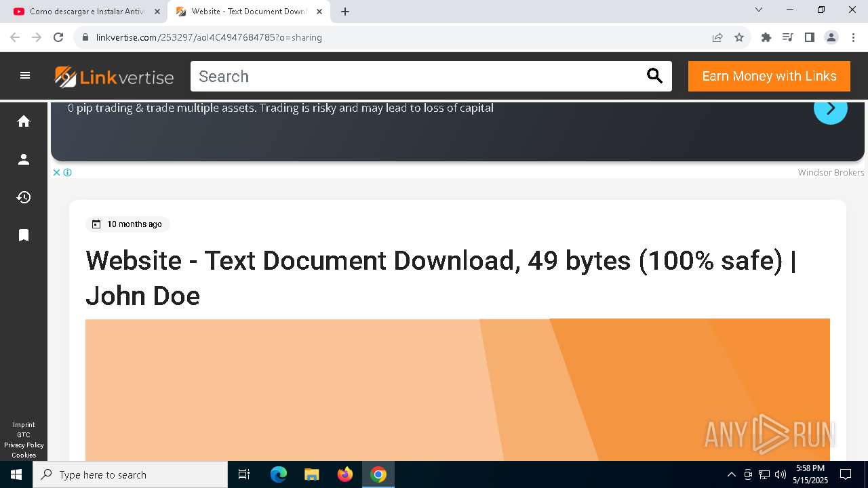Close the ad with the X icon
The width and height of the screenshot is (868, 488).
(57, 172)
